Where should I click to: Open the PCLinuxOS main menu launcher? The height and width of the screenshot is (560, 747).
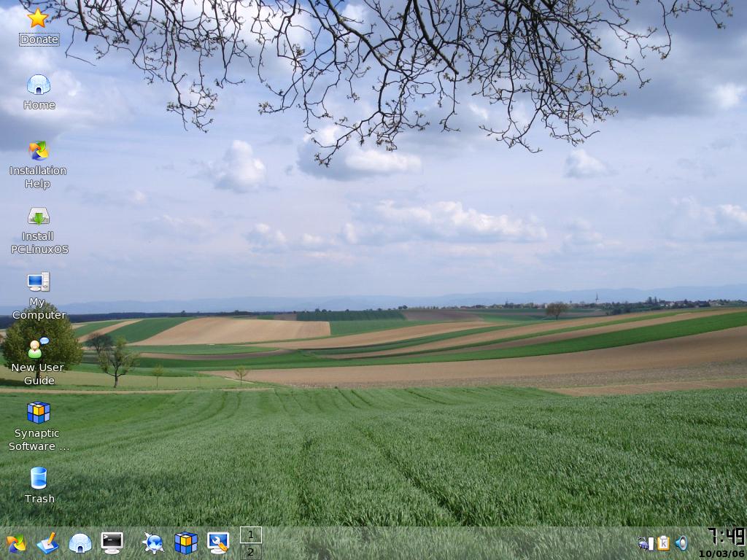[15, 543]
